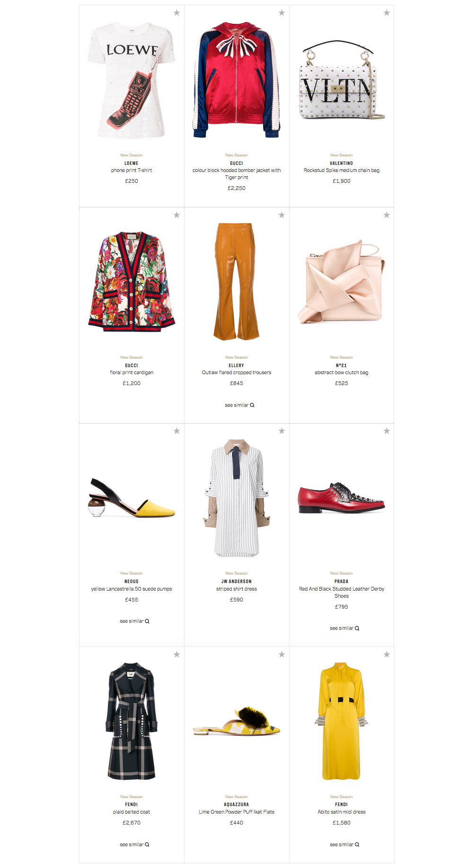The image size is (473, 868).
Task: Open the Prada red studded Derby shoes image
Action: (x=342, y=498)
